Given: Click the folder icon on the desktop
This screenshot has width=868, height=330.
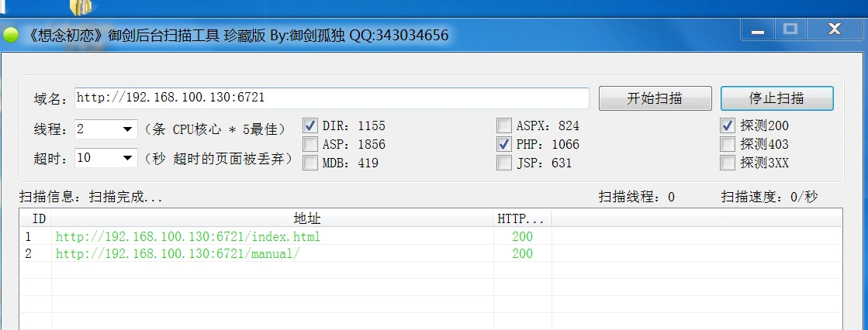Looking at the screenshot, I should point(81,7).
